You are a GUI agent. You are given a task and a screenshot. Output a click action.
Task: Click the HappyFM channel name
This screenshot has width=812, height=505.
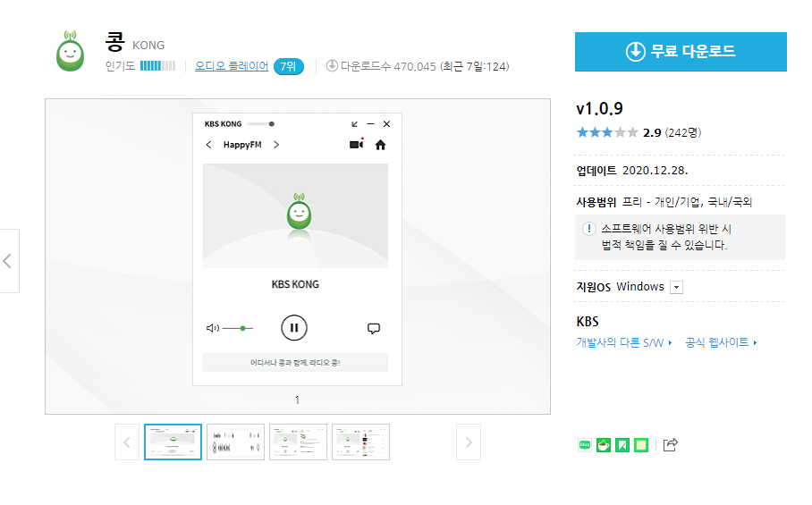coord(242,145)
